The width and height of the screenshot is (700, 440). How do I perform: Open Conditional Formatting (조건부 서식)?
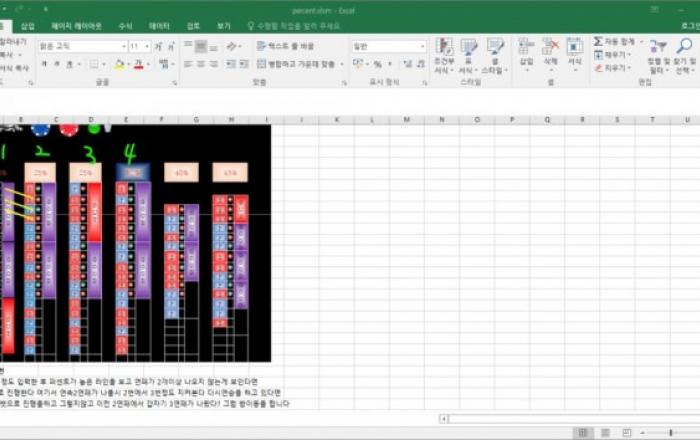(444, 56)
